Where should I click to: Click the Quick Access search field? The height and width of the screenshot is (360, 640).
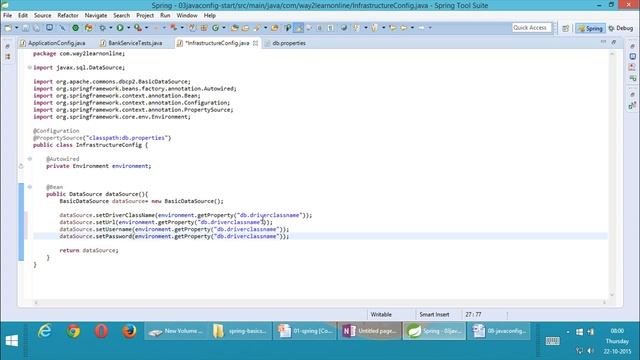click(x=532, y=28)
